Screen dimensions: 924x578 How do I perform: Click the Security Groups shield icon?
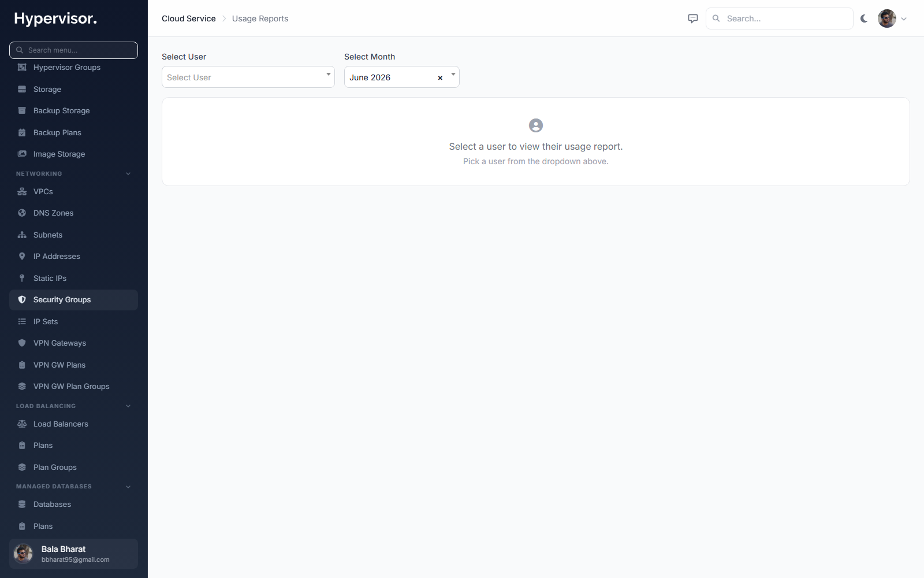click(22, 300)
